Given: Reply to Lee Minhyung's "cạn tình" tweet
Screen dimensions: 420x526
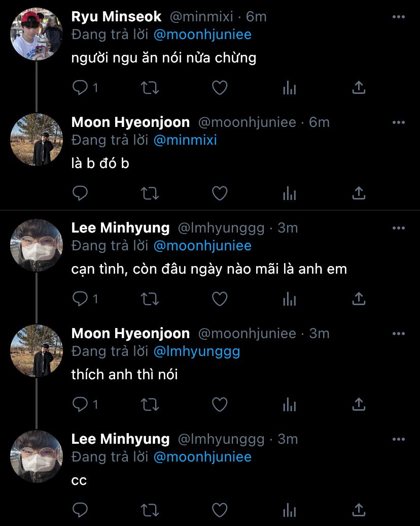Looking at the screenshot, I should coord(81,299).
